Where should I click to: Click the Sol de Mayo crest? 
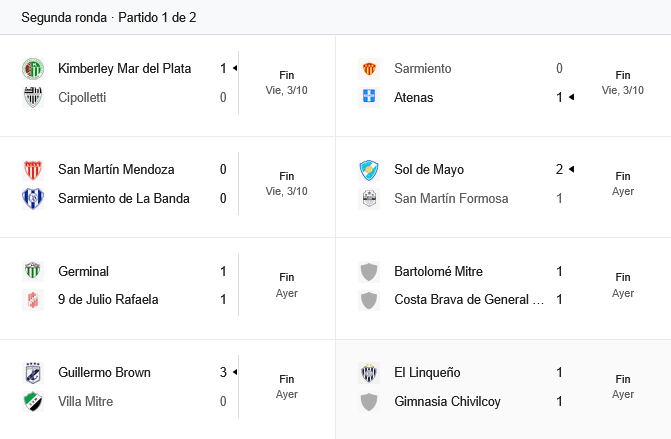coord(369,170)
